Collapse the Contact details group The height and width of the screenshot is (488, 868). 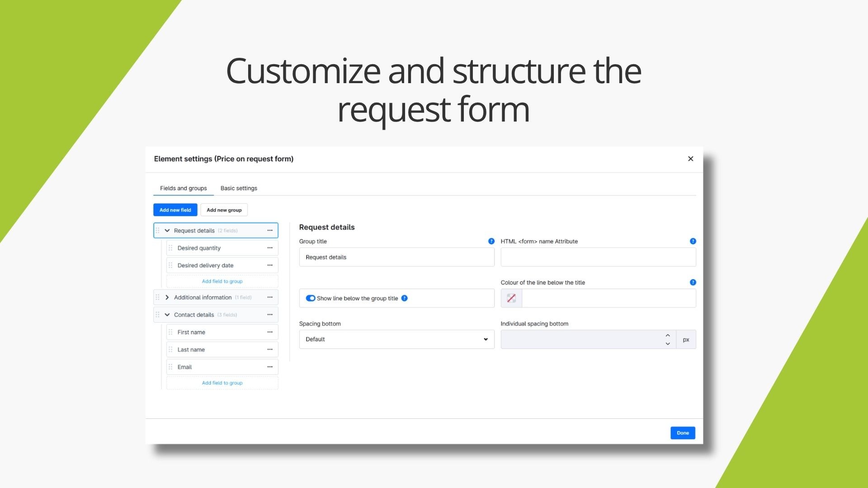pos(167,315)
